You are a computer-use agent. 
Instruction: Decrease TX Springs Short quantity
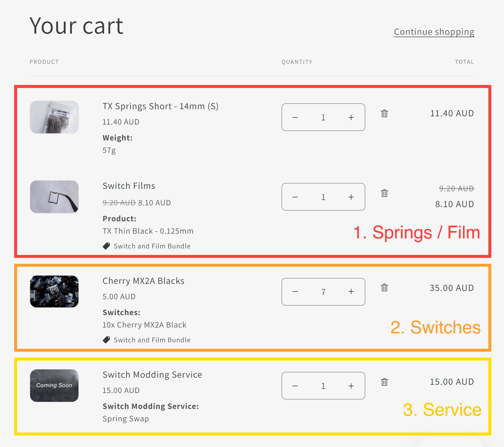295,117
